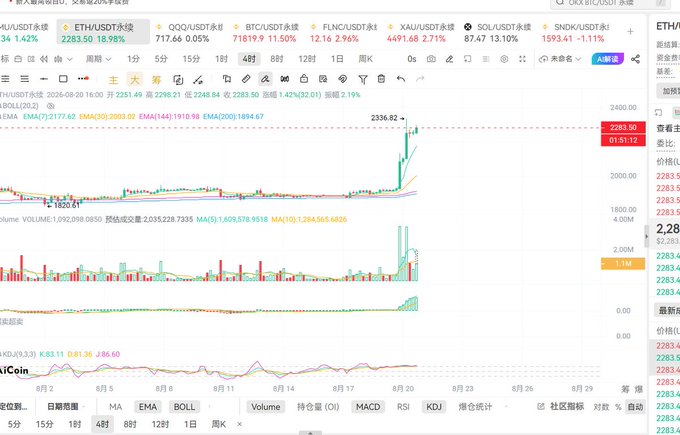This screenshot has width=680, height=435.
Task: Click the AI解读 button
Action: click(x=608, y=59)
